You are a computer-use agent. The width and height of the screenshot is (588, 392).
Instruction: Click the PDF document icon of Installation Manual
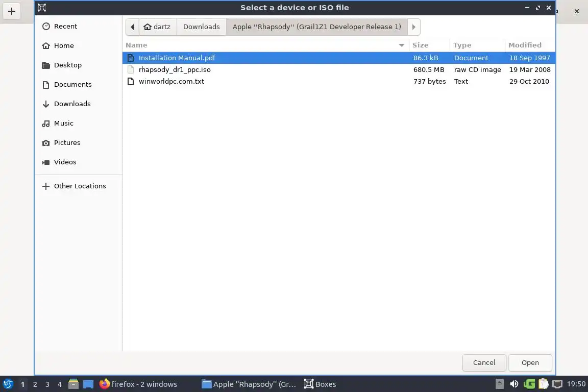point(131,58)
